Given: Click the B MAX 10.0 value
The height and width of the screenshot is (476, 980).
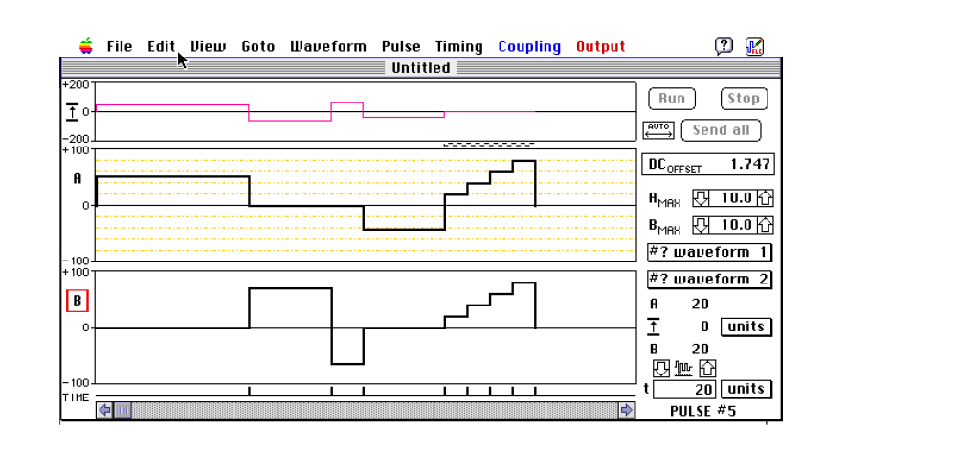Looking at the screenshot, I should (x=732, y=225).
